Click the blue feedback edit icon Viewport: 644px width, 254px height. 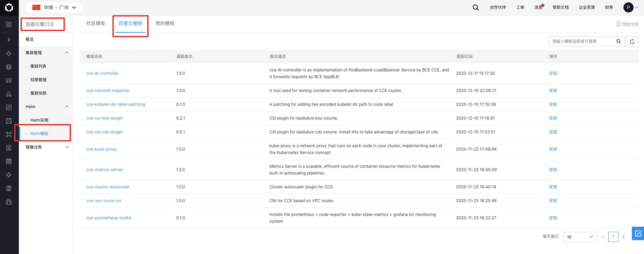638,233
